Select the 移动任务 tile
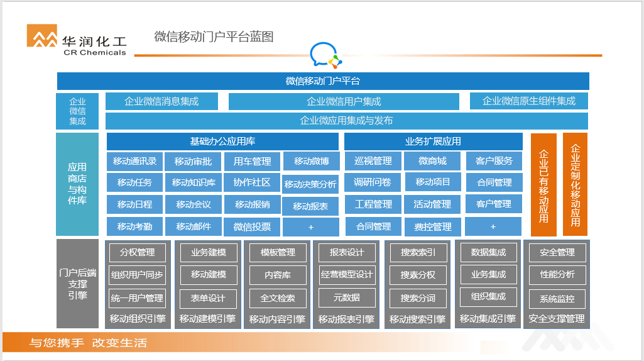 coord(134,182)
